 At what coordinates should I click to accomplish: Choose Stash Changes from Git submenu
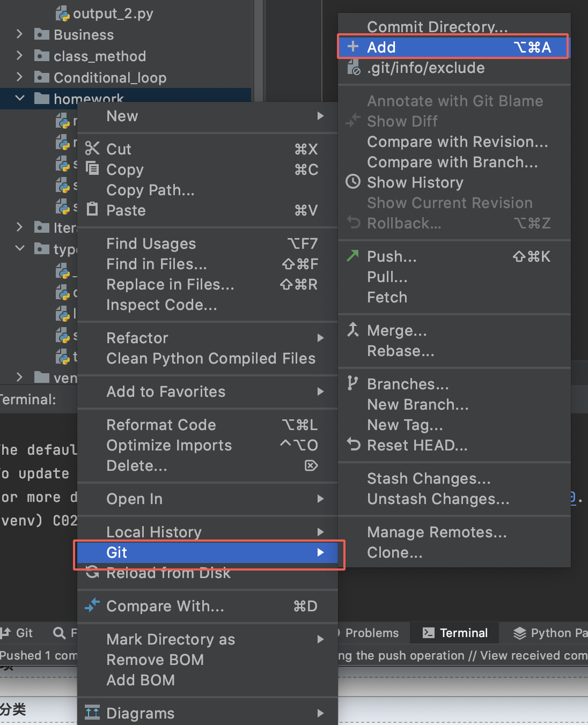click(428, 478)
